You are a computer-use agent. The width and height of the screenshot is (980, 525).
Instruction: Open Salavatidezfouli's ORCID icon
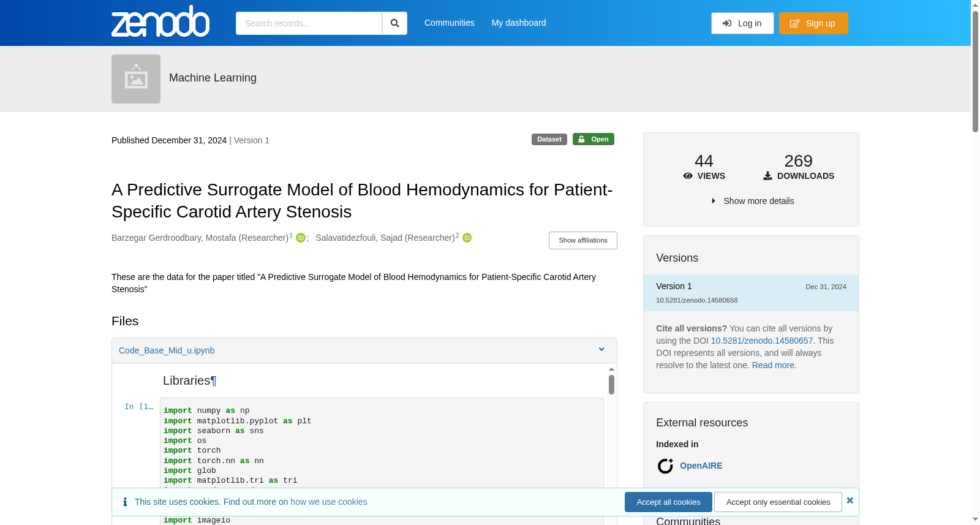(467, 238)
